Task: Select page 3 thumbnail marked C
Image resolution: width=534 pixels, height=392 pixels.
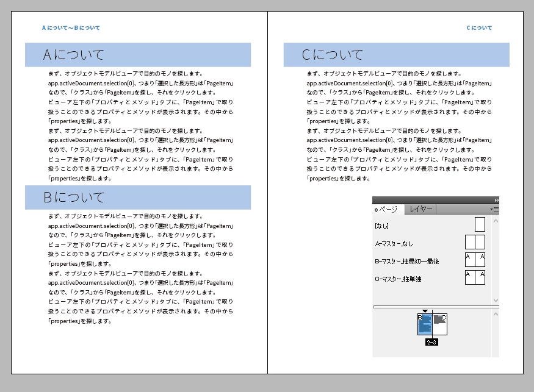Action: pyautogui.click(x=439, y=324)
